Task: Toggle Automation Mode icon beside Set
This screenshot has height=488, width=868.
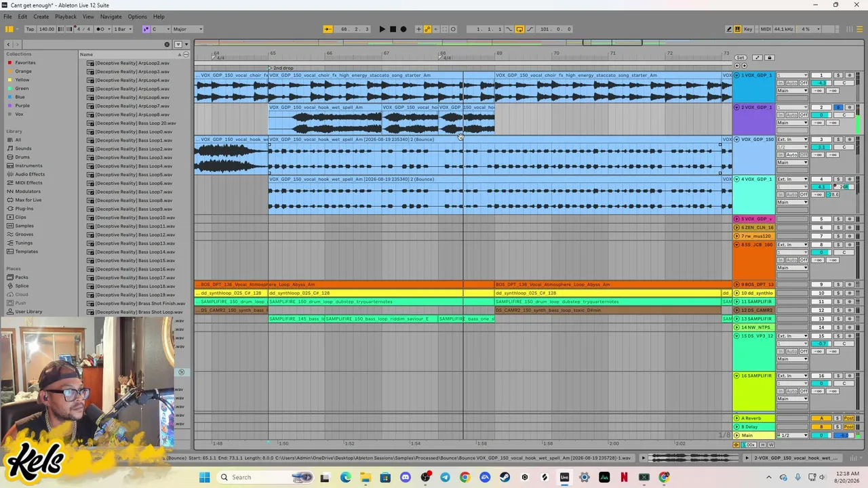Action: pyautogui.click(x=757, y=58)
